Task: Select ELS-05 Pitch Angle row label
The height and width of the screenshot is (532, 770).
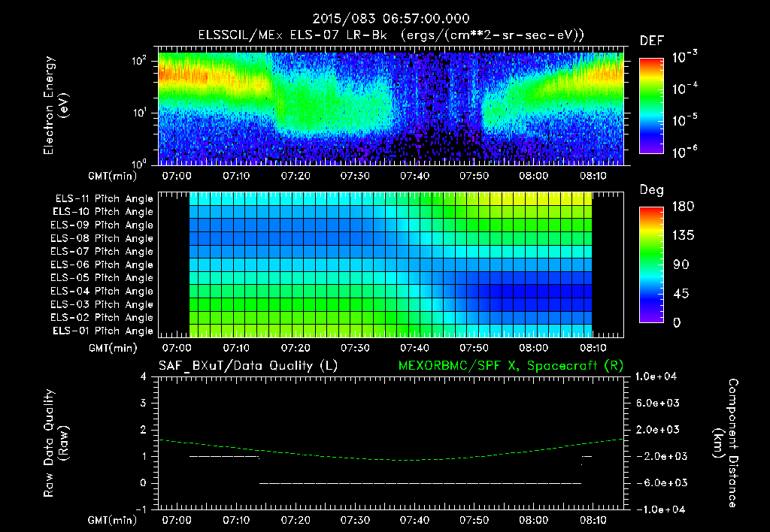Action: click(x=102, y=278)
